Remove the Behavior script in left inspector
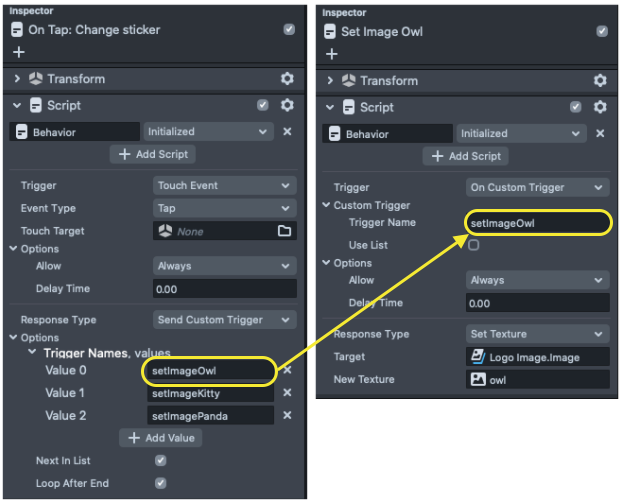This screenshot has height=503, width=622. 287,131
